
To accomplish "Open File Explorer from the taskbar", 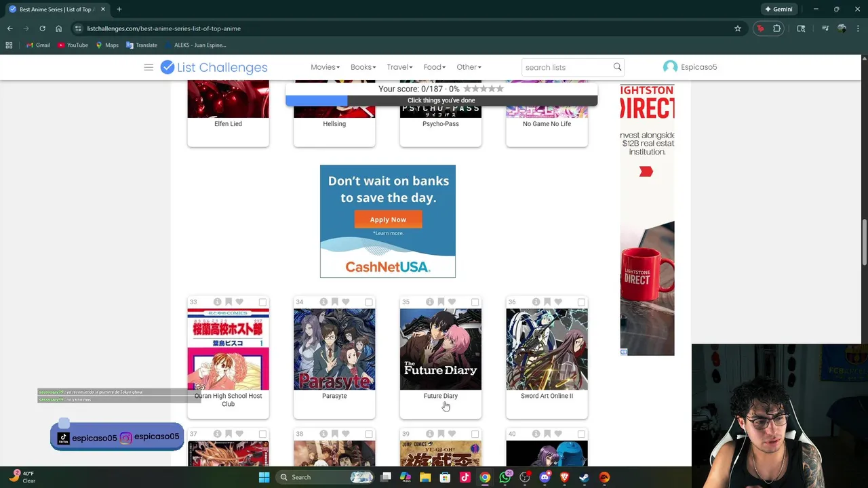I will [x=425, y=477].
